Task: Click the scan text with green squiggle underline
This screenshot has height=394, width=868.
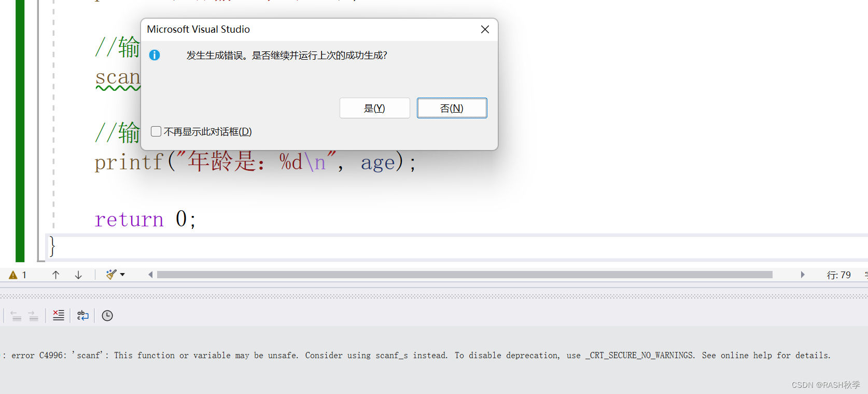Action: pos(118,78)
